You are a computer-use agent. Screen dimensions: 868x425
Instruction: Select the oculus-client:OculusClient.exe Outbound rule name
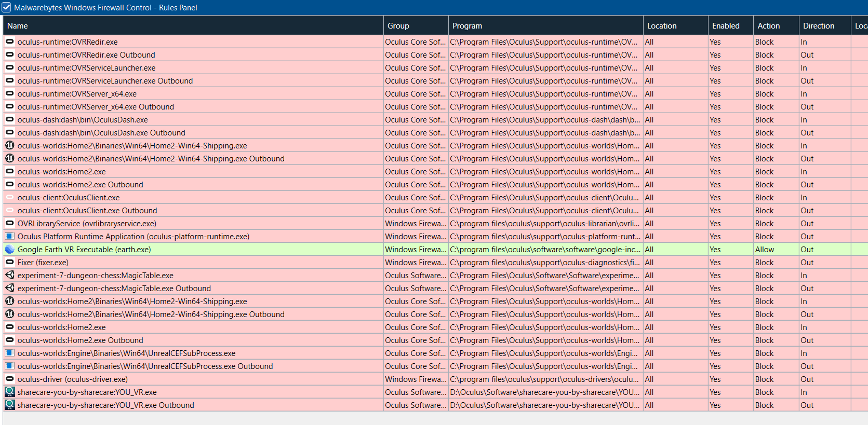[x=87, y=211]
